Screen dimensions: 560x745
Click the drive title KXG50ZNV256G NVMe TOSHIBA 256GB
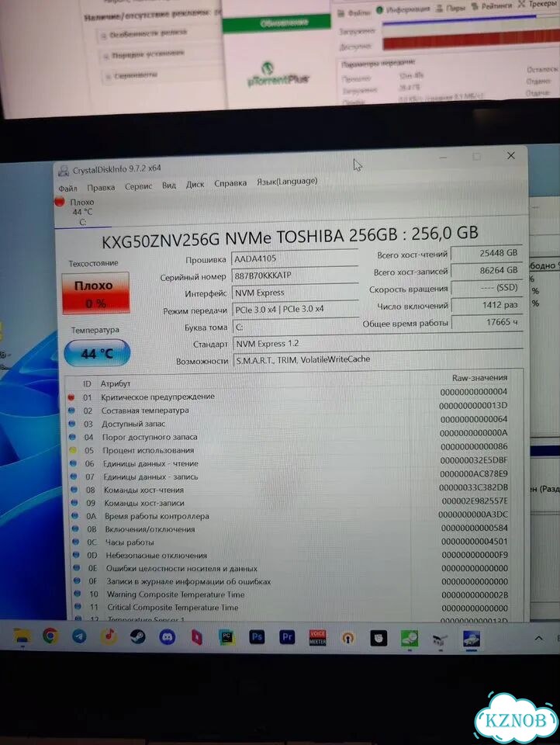pyautogui.click(x=289, y=236)
